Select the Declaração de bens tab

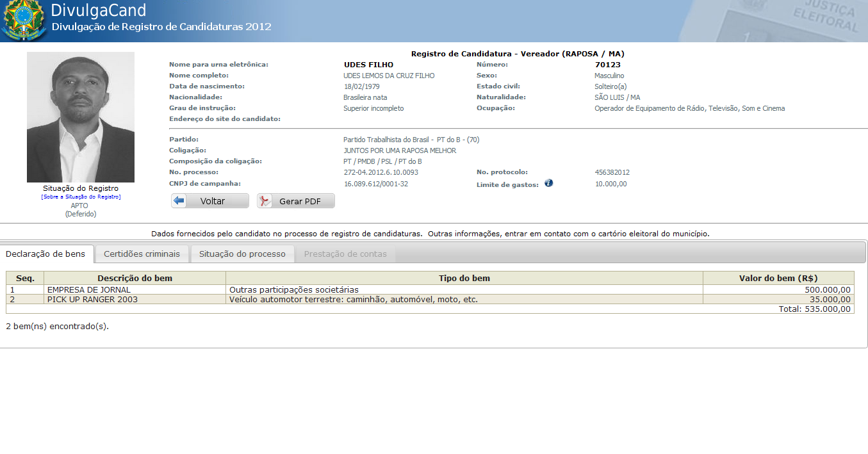point(45,254)
